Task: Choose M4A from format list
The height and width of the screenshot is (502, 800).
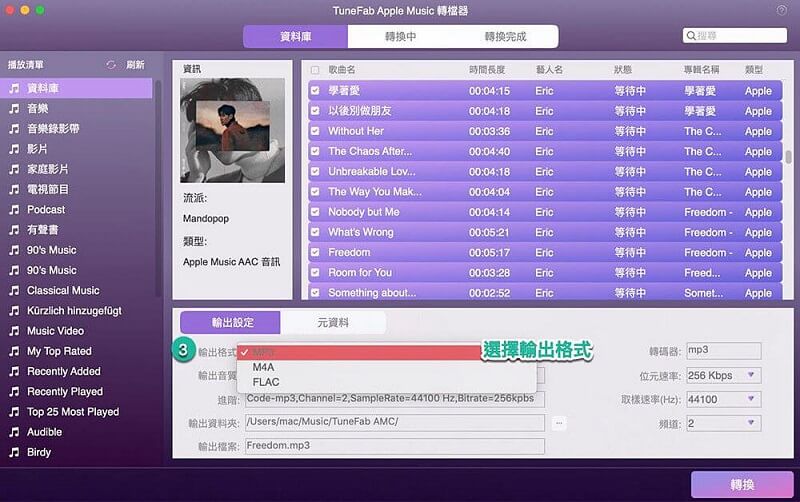Action: click(x=386, y=367)
